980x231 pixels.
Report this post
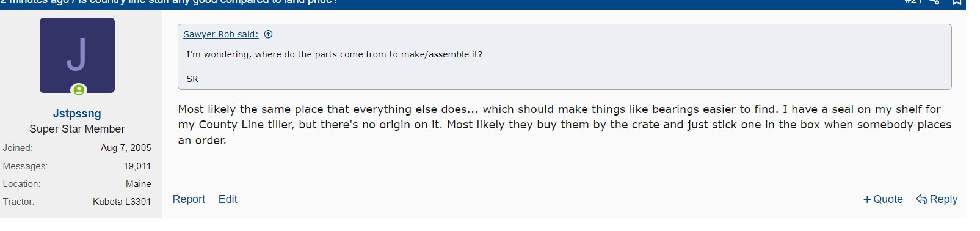coord(189,199)
